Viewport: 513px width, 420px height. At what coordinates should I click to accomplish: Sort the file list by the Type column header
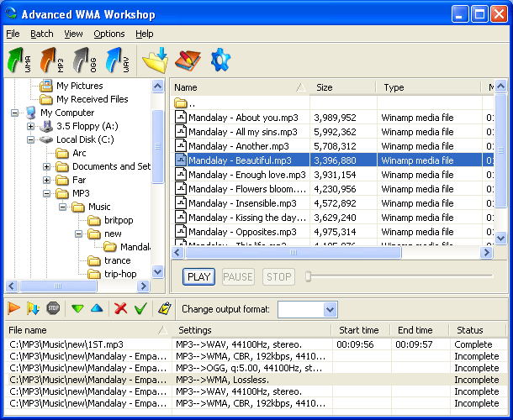click(429, 87)
